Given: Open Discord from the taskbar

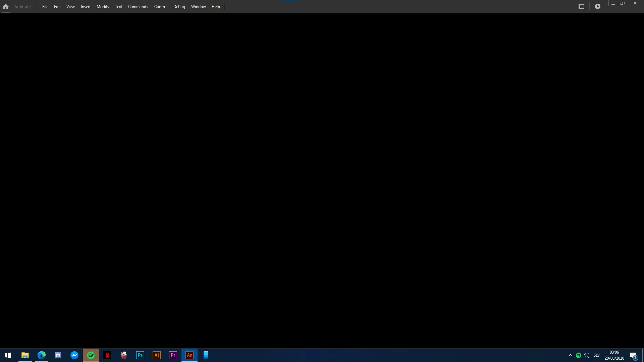Looking at the screenshot, I should pos(58,355).
